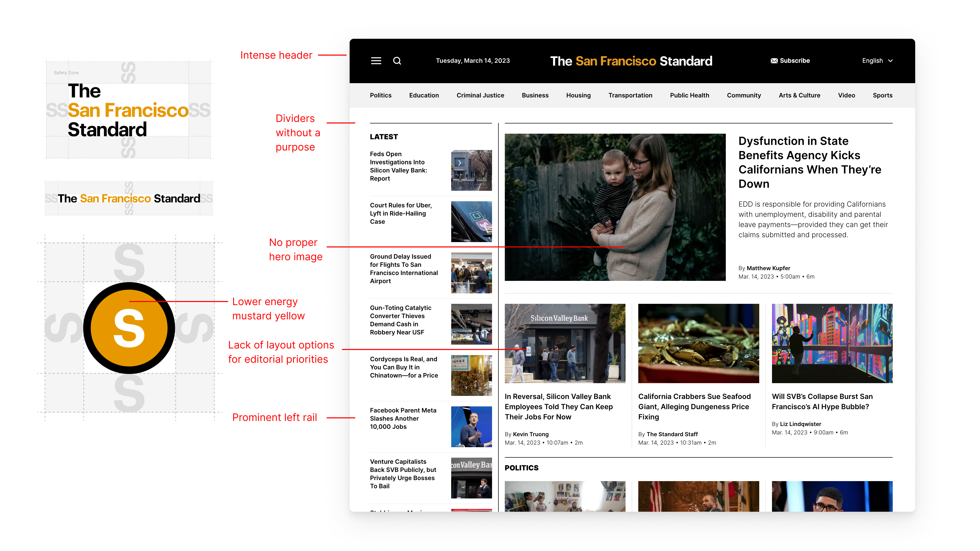Open Will SVB's Collapse Burst headline
Screen dimensions: 980x551
[x=822, y=402]
